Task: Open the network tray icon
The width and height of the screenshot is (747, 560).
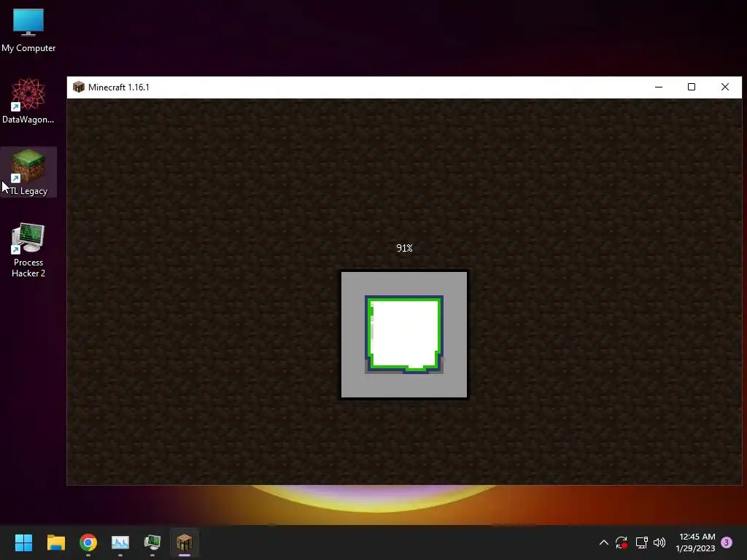Action: coord(641,542)
